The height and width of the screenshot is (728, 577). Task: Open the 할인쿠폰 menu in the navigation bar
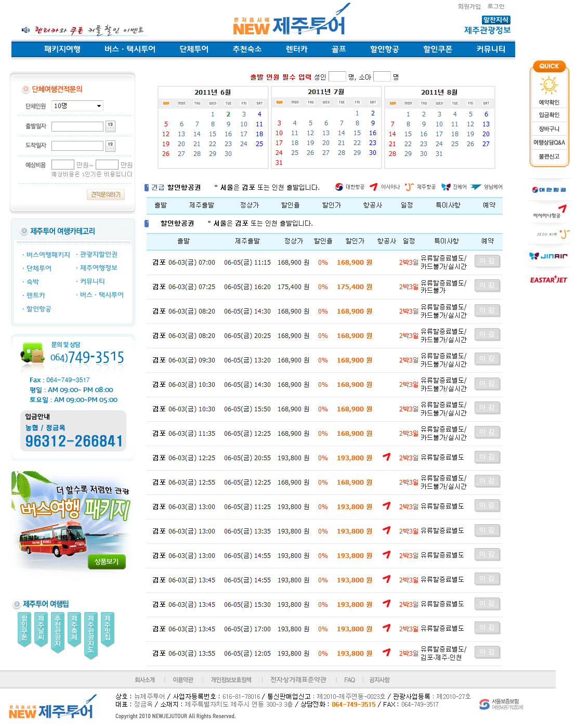pos(438,49)
